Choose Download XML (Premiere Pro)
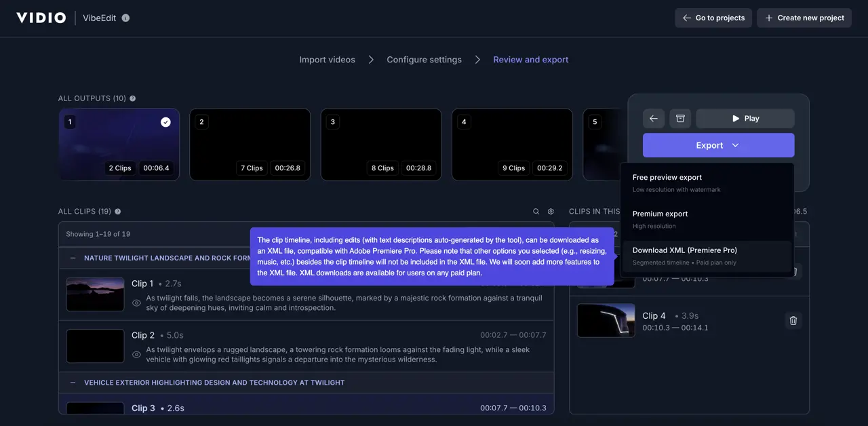 tap(707, 256)
